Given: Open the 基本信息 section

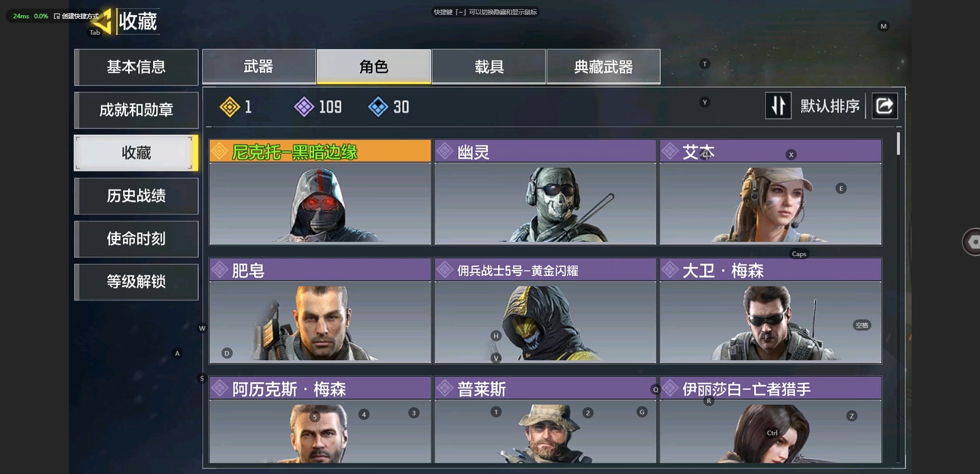Looking at the screenshot, I should (x=136, y=67).
